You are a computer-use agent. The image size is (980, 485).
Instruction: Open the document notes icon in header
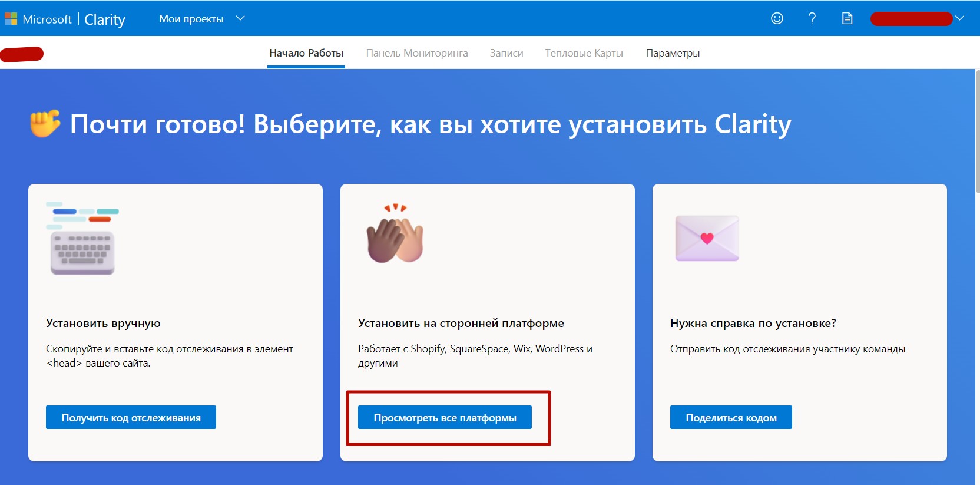[x=847, y=18]
